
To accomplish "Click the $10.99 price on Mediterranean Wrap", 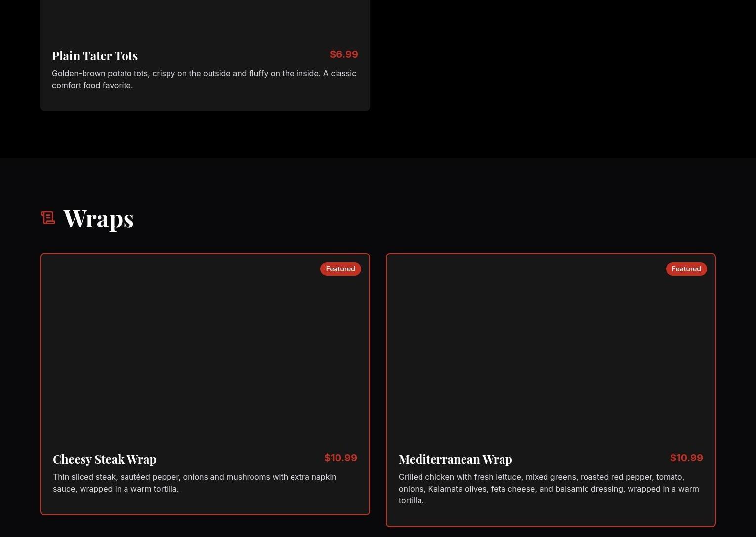I will point(686,458).
